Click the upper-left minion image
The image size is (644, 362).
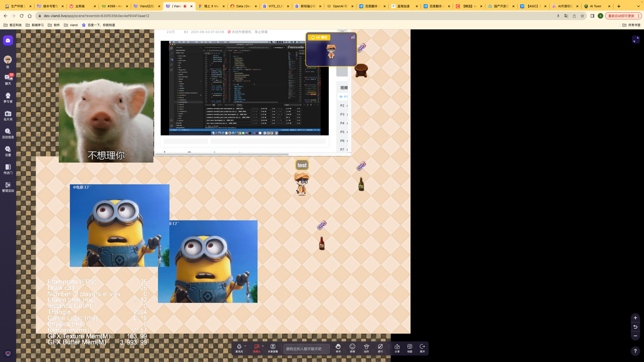click(x=119, y=225)
